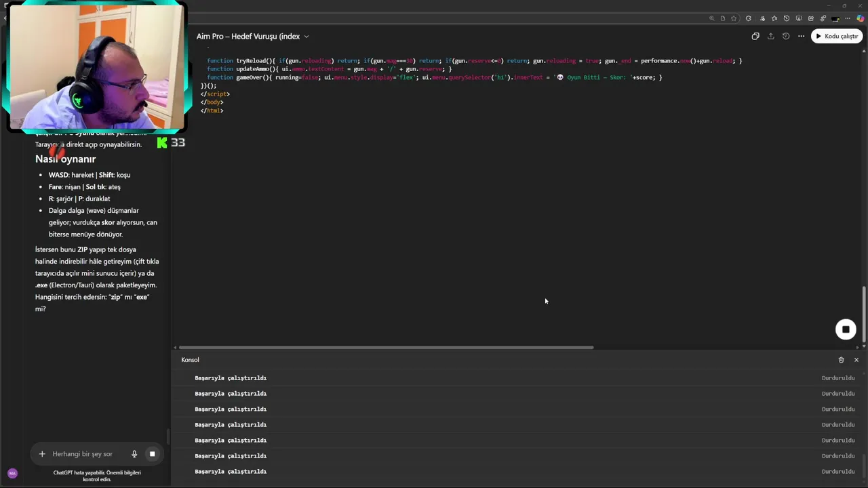The width and height of the screenshot is (868, 488).
Task: Click the browser share icon
Action: pyautogui.click(x=811, y=18)
